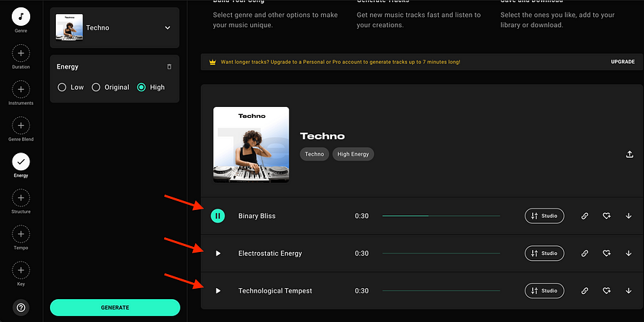Click the Technological Tempest track title
The image size is (644, 322).
click(275, 291)
